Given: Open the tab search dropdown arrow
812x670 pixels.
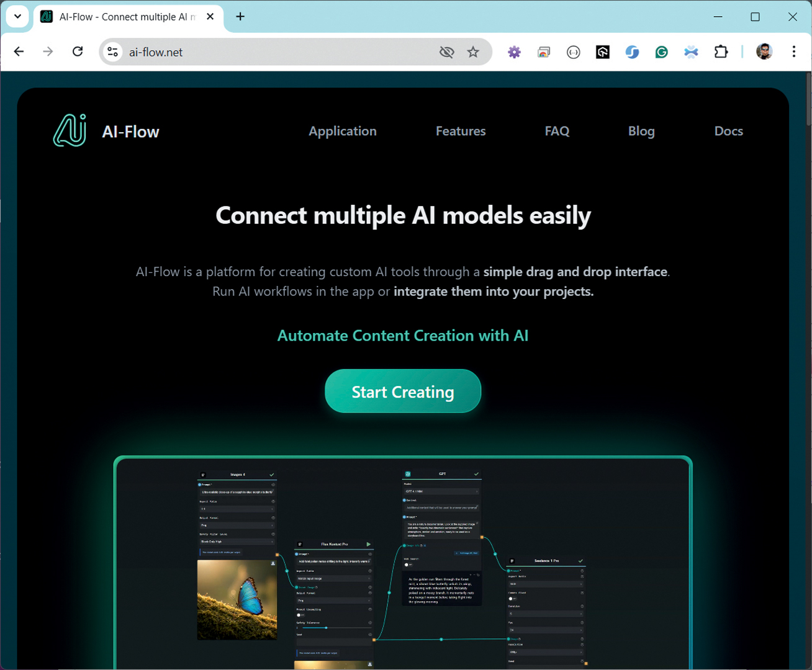Looking at the screenshot, I should (17, 17).
